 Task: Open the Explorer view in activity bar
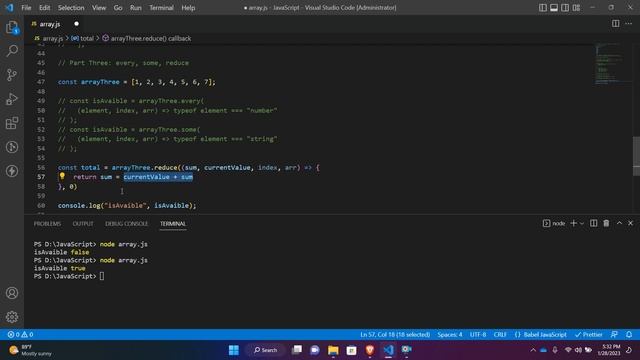click(x=12, y=27)
